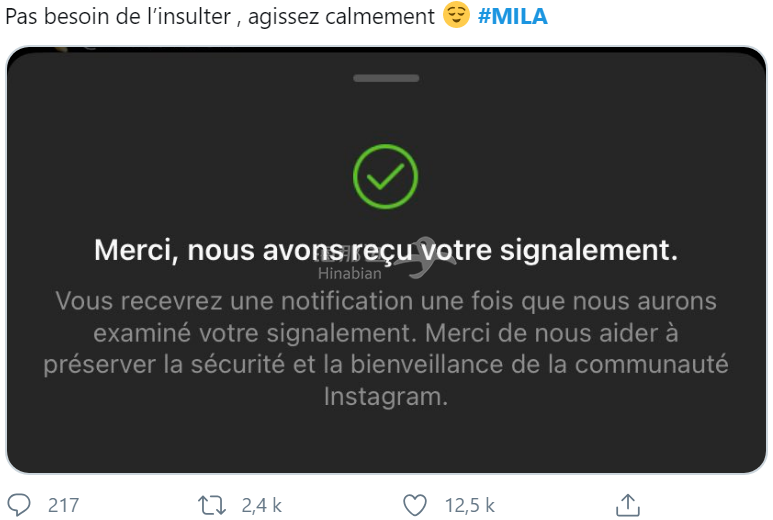Like the tweet with the heart icon
The width and height of the screenshot is (773, 520).
[x=415, y=506]
